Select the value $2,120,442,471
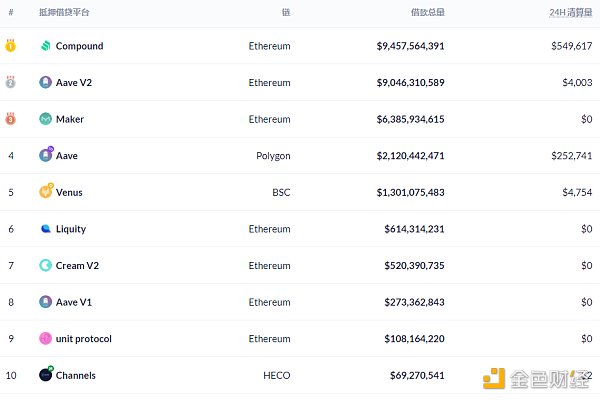 410,156
